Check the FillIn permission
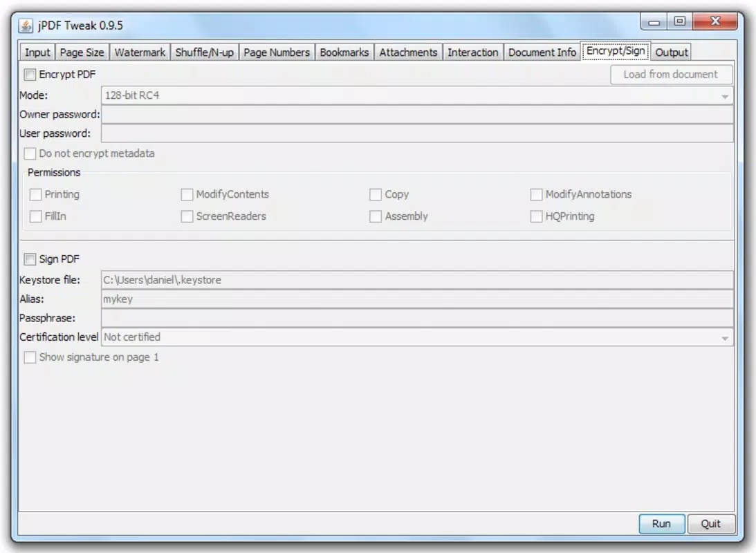Image resolution: width=756 pixels, height=553 pixels. pos(36,216)
